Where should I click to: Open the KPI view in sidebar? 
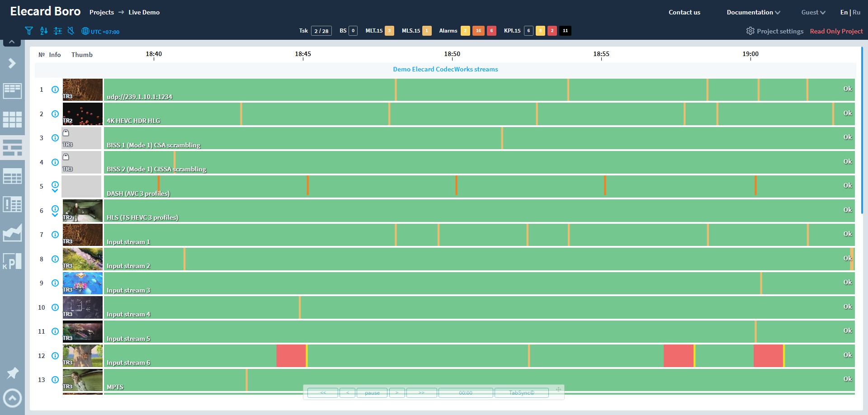click(12, 261)
